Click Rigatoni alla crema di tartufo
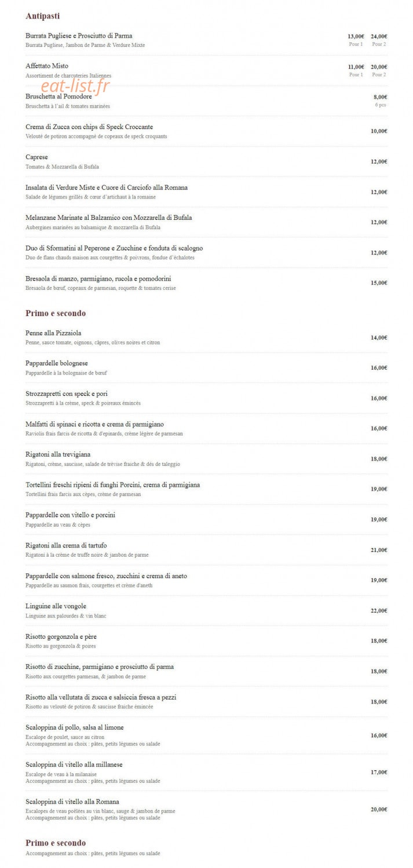 point(66,546)
